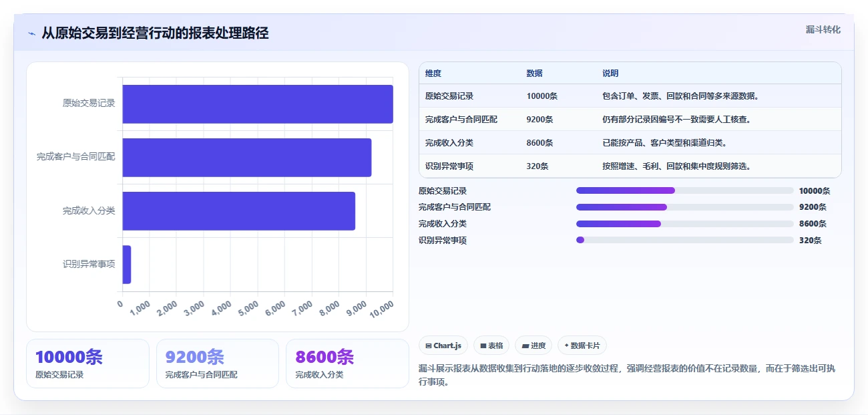Click the 完成收入分类 table cell
Image resolution: width=868 pixels, height=415 pixels.
pos(449,143)
